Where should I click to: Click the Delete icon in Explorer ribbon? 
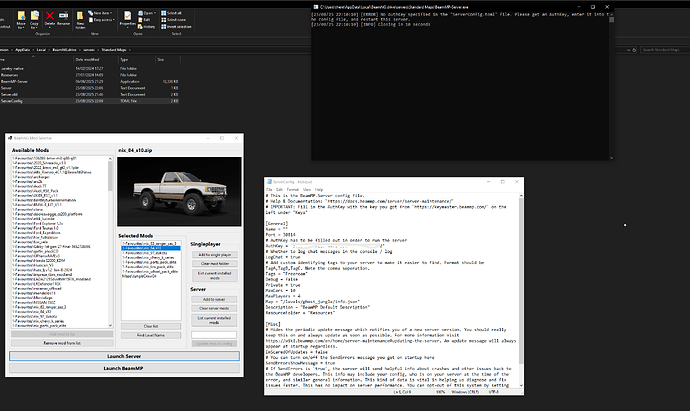tap(50, 17)
